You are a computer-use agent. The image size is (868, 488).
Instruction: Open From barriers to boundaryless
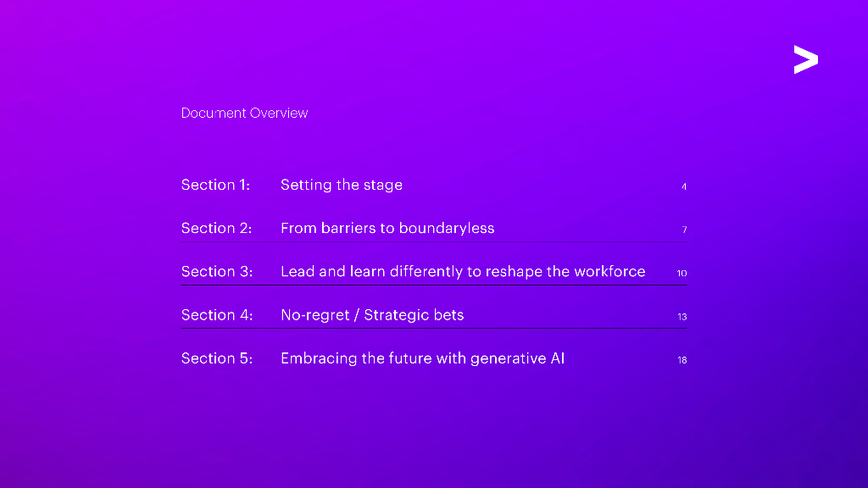(x=387, y=228)
